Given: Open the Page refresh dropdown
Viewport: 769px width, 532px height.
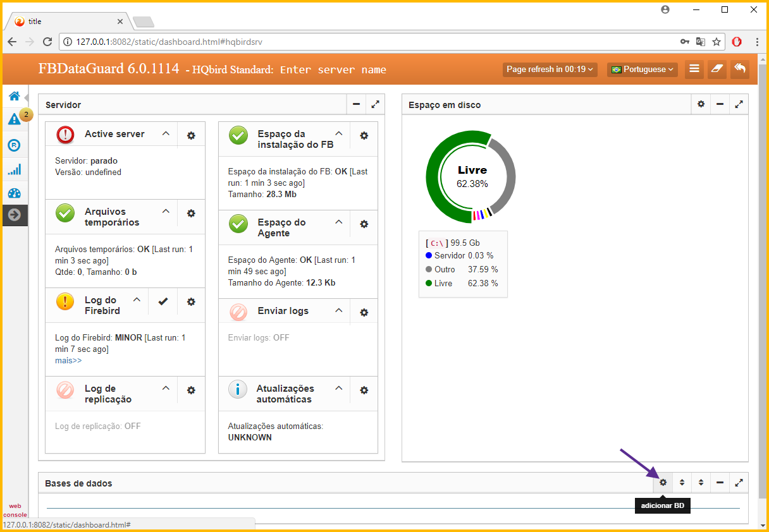Looking at the screenshot, I should coord(550,69).
